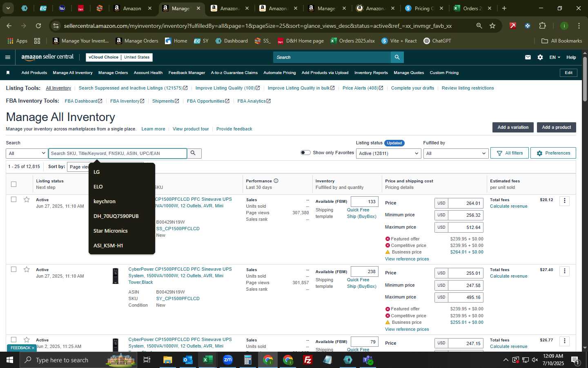Check the select-all listings checkbox
Screen dimensions: 588x368
coord(13,184)
